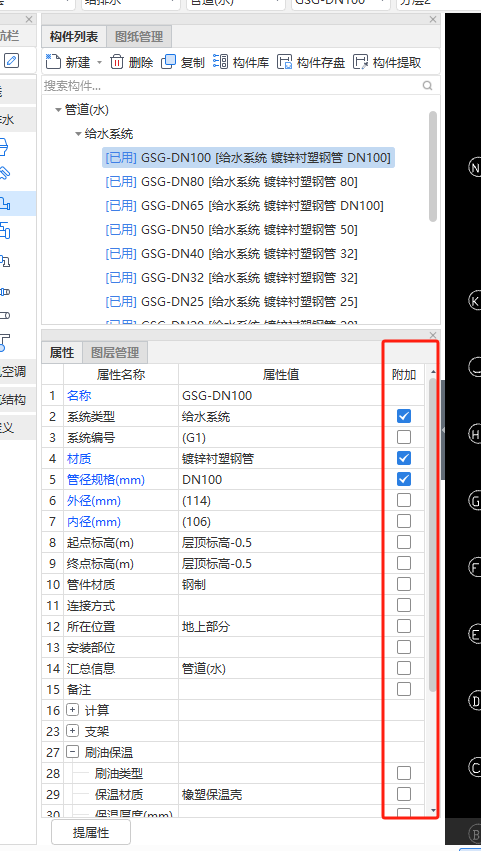The width and height of the screenshot is (481, 851).
Task: Select GSG-DN32 in the component list
Action: click(231, 277)
